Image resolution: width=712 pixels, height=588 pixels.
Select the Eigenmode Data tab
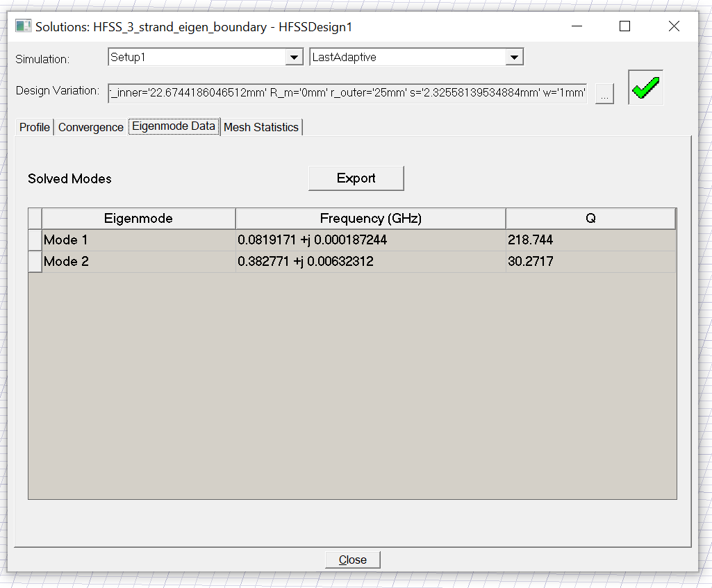coord(174,126)
